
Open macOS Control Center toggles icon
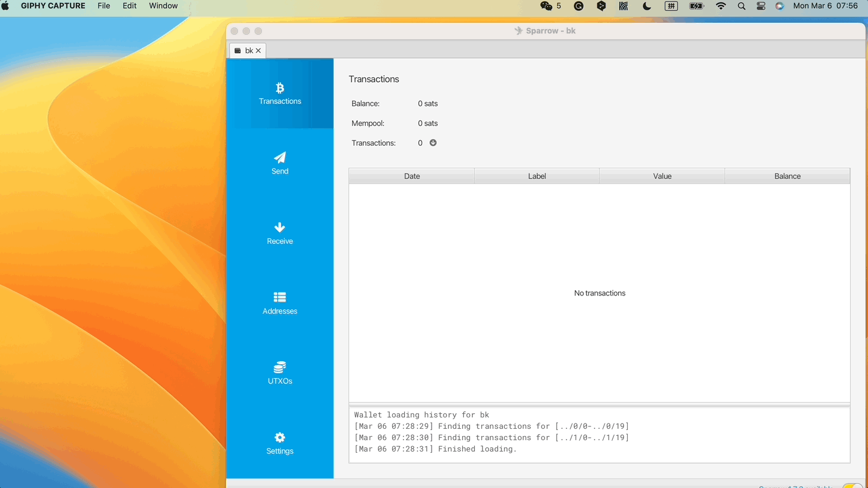click(x=760, y=6)
